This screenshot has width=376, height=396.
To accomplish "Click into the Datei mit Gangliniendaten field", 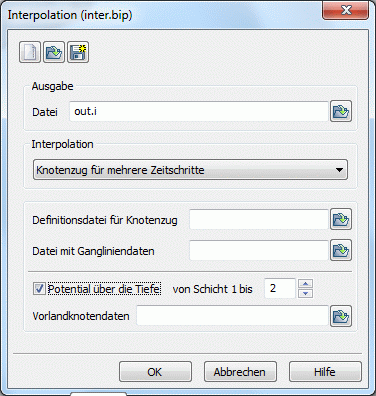I will tap(259, 250).
